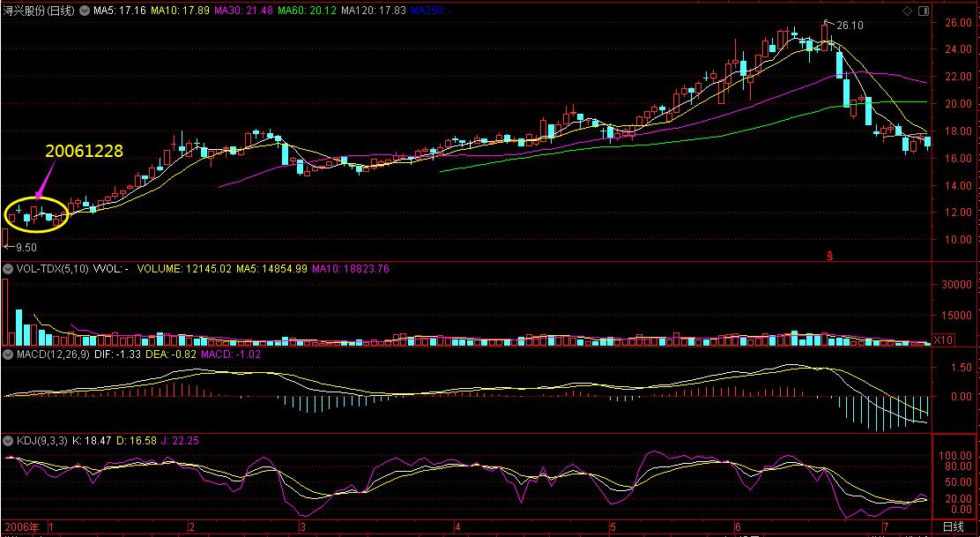Click the 日线 period label at bottom-right

[x=954, y=527]
